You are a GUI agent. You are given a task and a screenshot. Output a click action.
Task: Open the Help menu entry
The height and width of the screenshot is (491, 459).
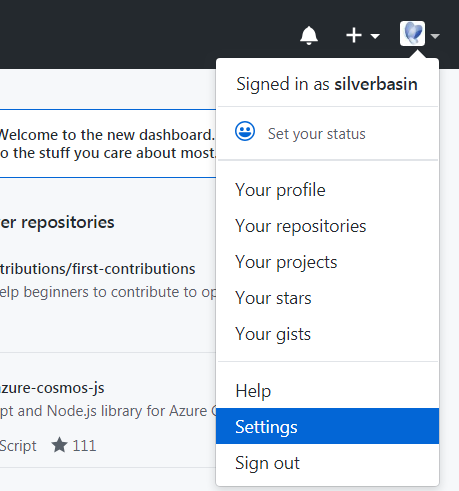pyautogui.click(x=327, y=391)
